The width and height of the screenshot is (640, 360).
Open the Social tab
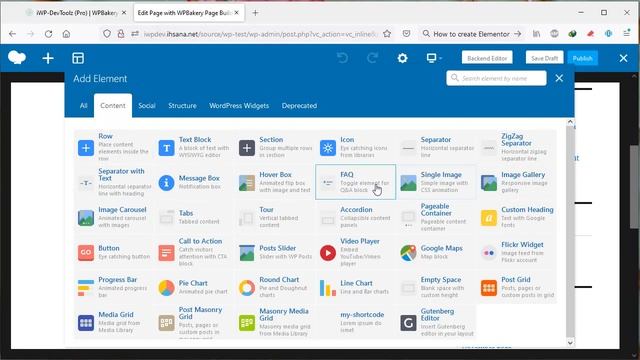point(147,106)
